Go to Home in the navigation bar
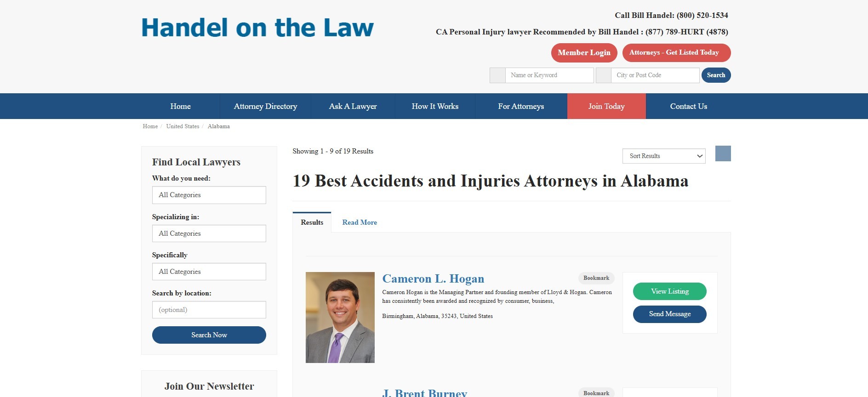The height and width of the screenshot is (397, 868). [181, 106]
